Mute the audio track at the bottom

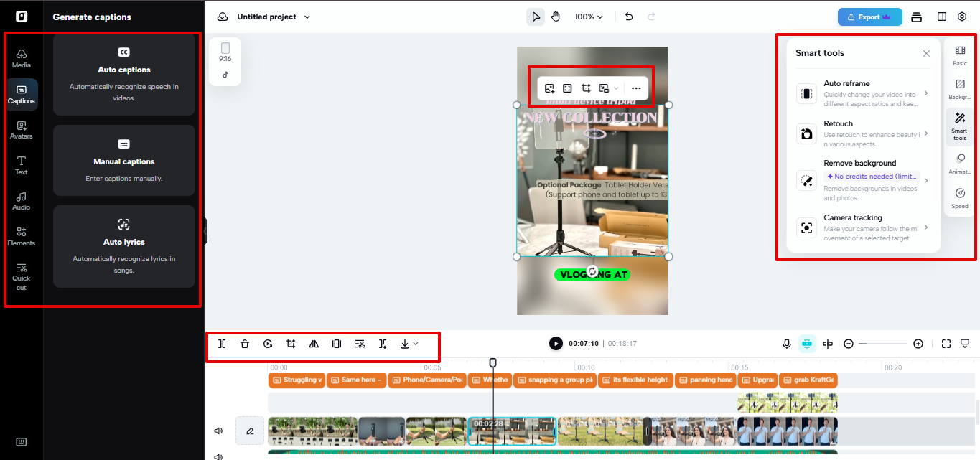(x=218, y=455)
